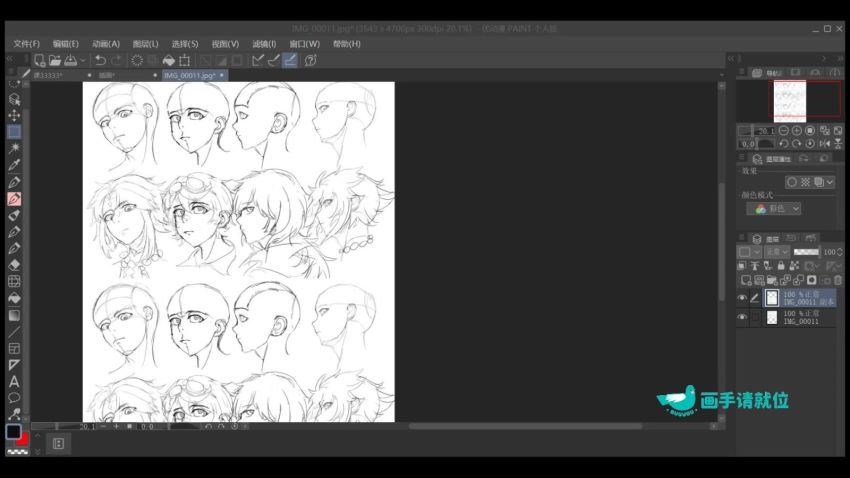Screen dimensions: 850x478
Task: Activate Scale/Rotate transform icon
Action: [185, 60]
